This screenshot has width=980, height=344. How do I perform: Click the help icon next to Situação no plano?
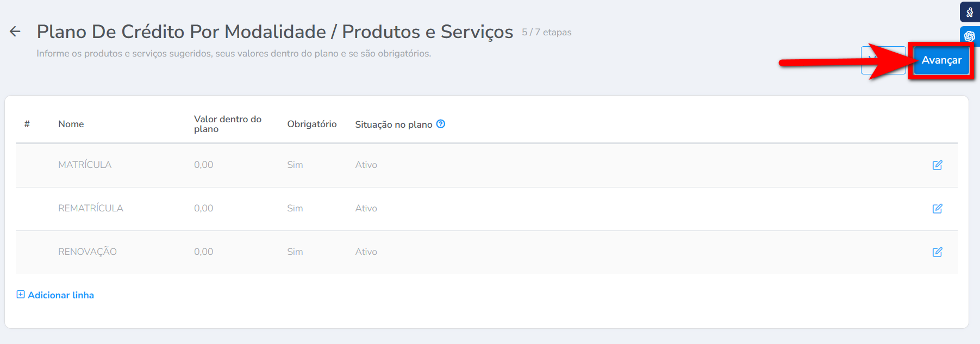coord(441,124)
